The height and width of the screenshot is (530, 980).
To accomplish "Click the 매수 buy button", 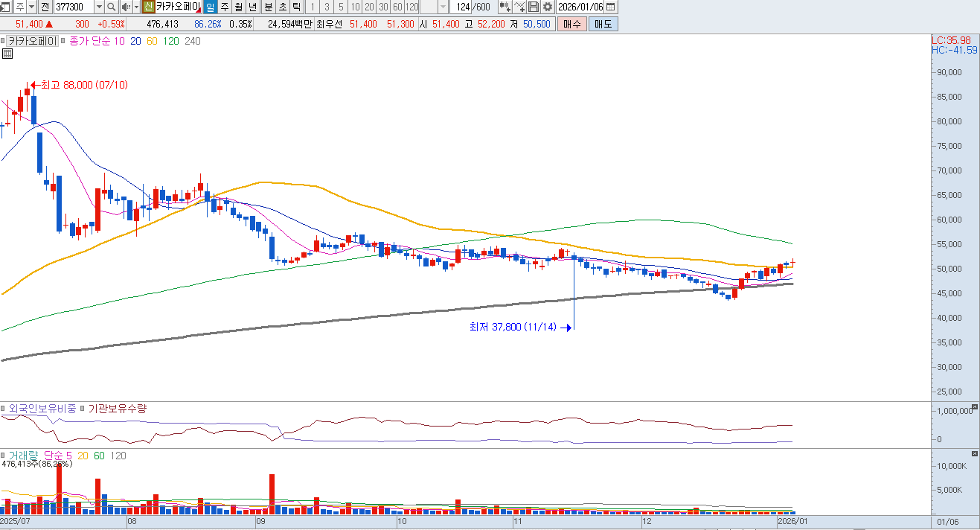I will pos(571,24).
